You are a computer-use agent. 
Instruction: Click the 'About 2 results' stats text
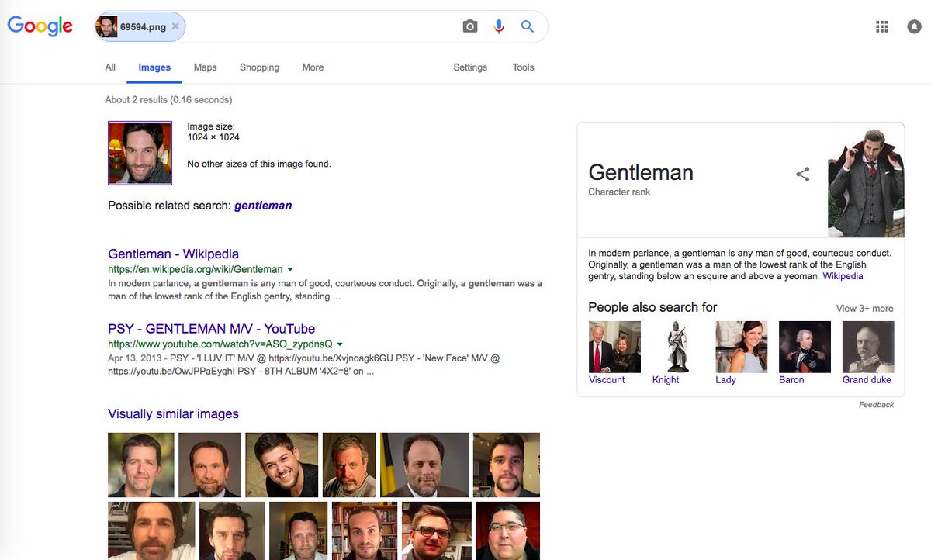point(168,99)
